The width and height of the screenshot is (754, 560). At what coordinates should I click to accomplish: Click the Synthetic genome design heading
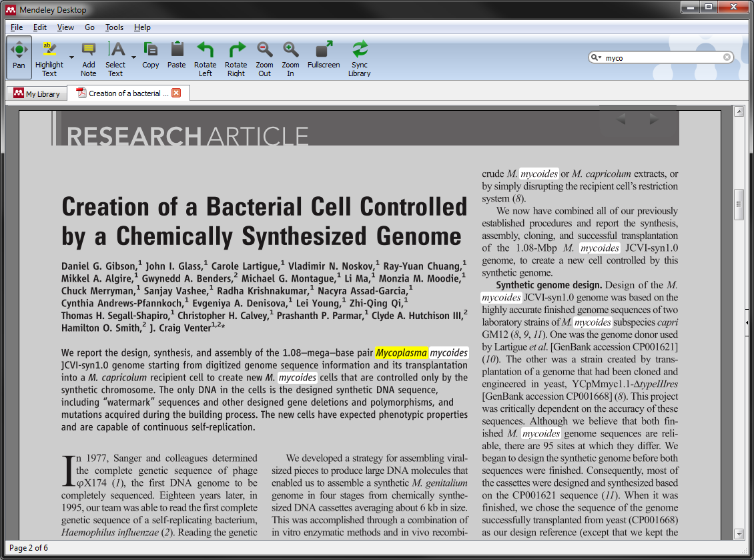point(549,285)
